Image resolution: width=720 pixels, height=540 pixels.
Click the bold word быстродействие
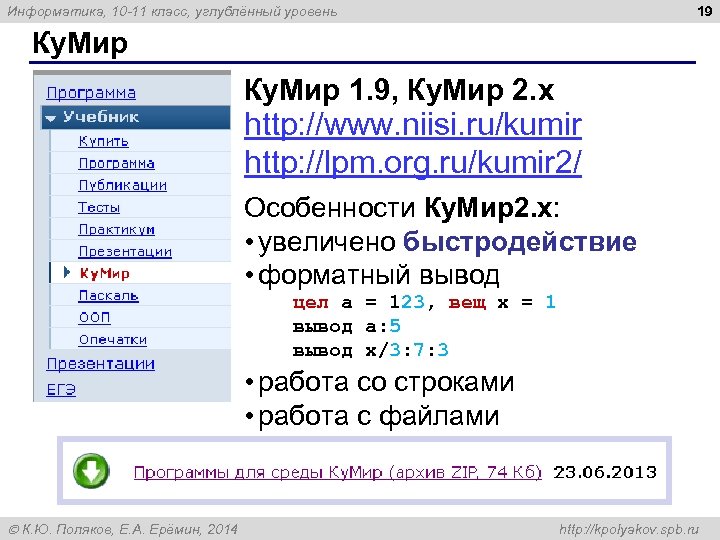(520, 242)
